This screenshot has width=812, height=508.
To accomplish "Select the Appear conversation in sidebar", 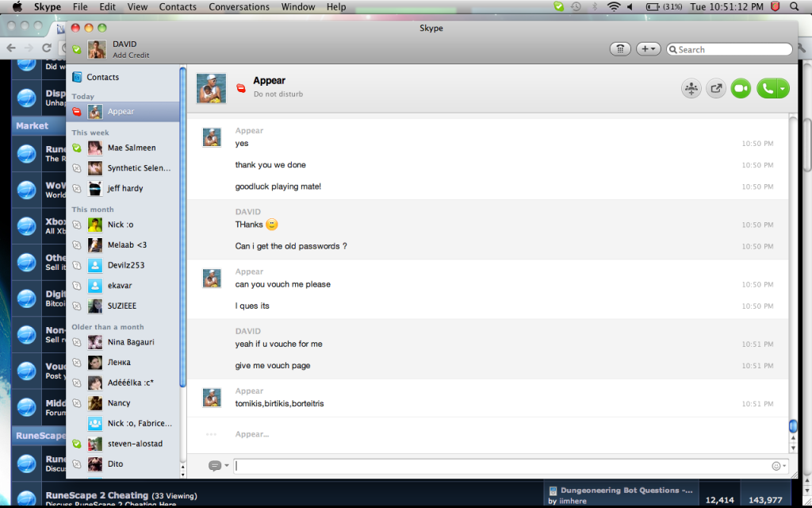I will point(123,111).
